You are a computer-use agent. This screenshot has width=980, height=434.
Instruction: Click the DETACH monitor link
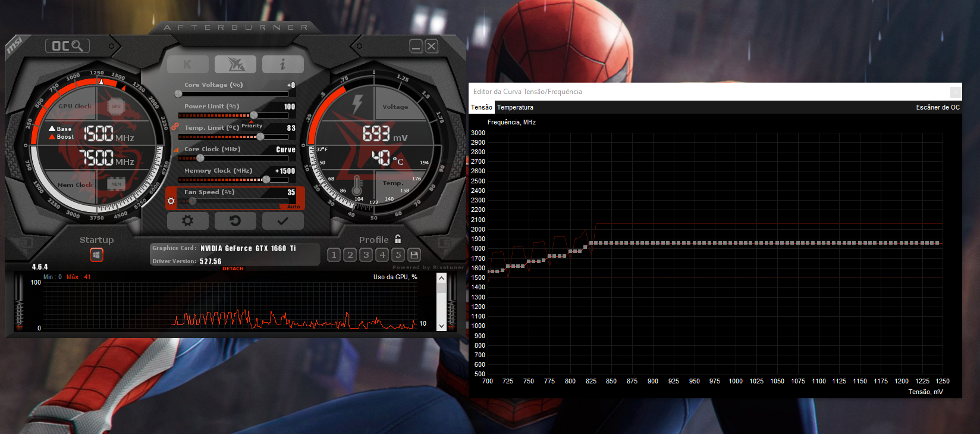tap(233, 268)
